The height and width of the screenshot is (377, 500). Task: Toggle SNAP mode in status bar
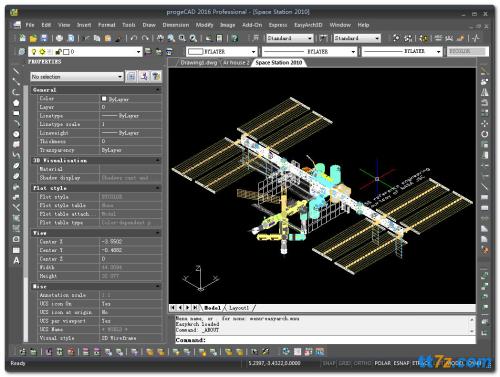329,363
